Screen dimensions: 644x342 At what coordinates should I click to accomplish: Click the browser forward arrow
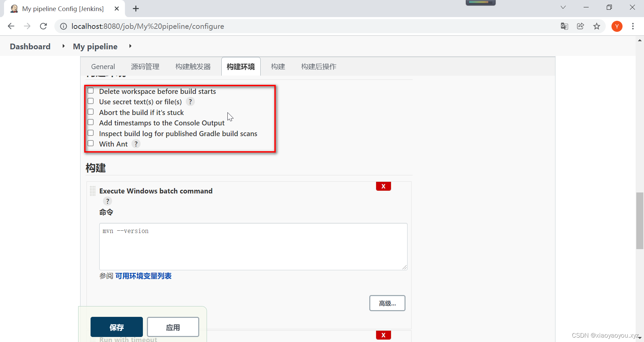coord(27,26)
